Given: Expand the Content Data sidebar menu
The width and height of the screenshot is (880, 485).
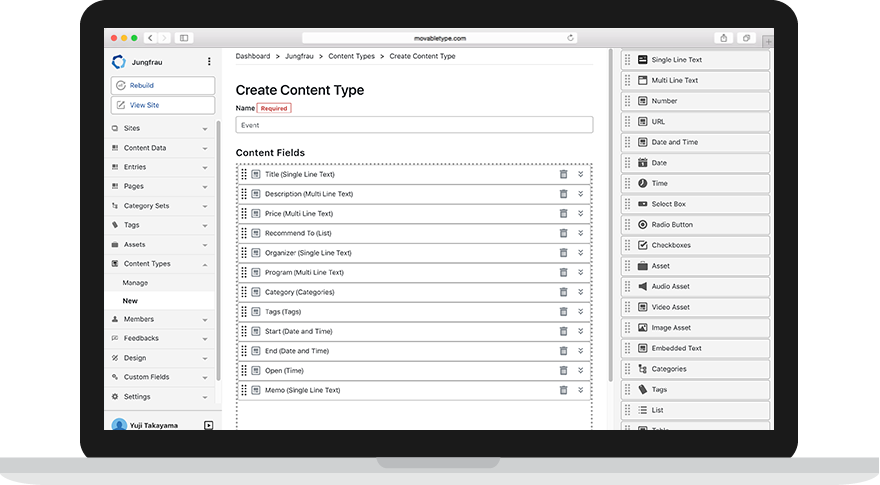Looking at the screenshot, I should pos(160,148).
